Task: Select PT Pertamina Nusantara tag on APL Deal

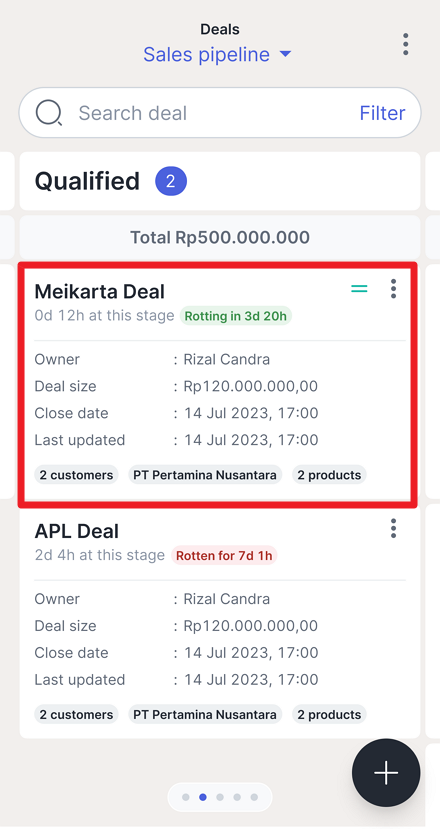Action: [x=205, y=714]
